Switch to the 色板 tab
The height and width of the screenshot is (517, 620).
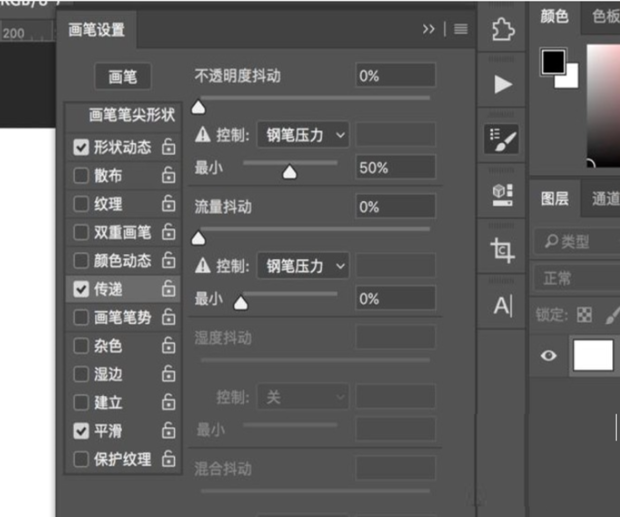(604, 17)
